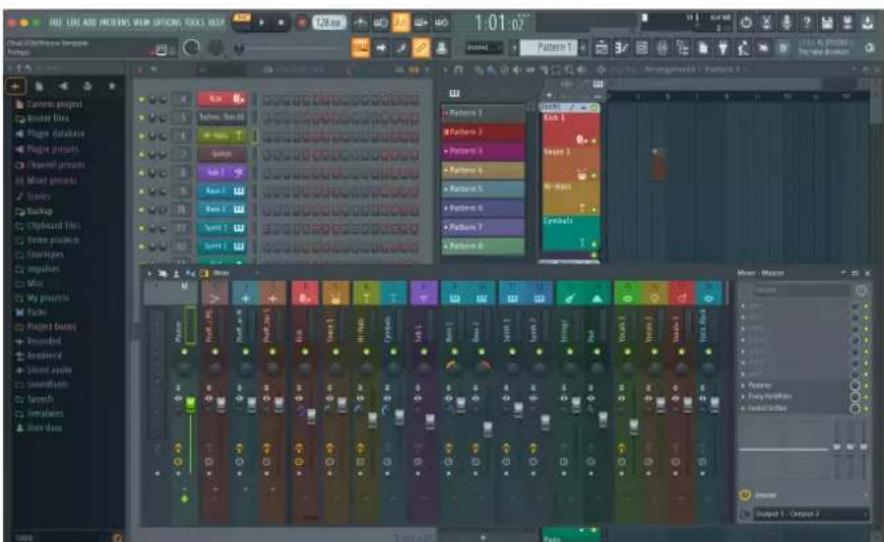Open the tempo tapper icon in the toolbar
Image resolution: width=884 pixels, height=542 pixels.
pyautogui.click(x=743, y=48)
